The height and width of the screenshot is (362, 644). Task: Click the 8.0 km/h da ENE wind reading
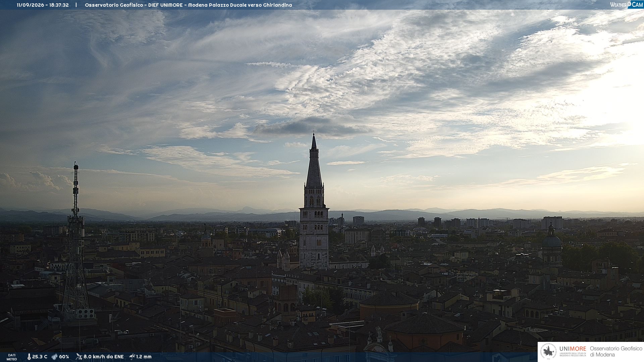[x=103, y=357]
